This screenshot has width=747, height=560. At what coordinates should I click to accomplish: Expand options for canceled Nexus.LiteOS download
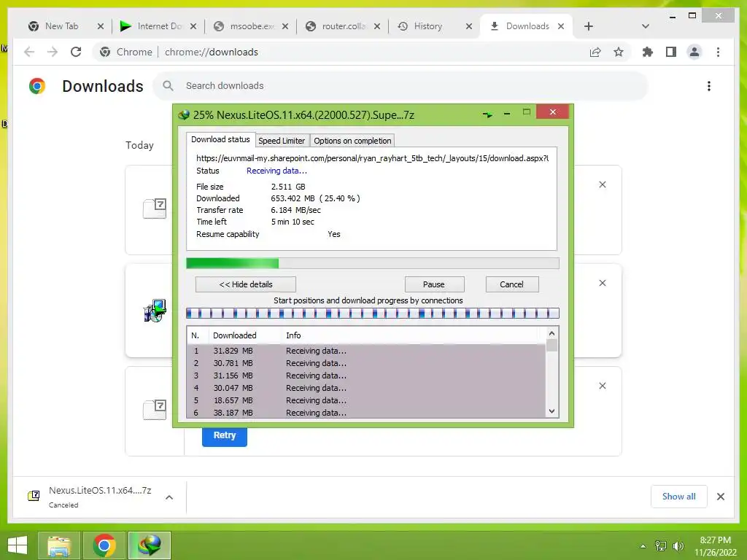pos(169,497)
